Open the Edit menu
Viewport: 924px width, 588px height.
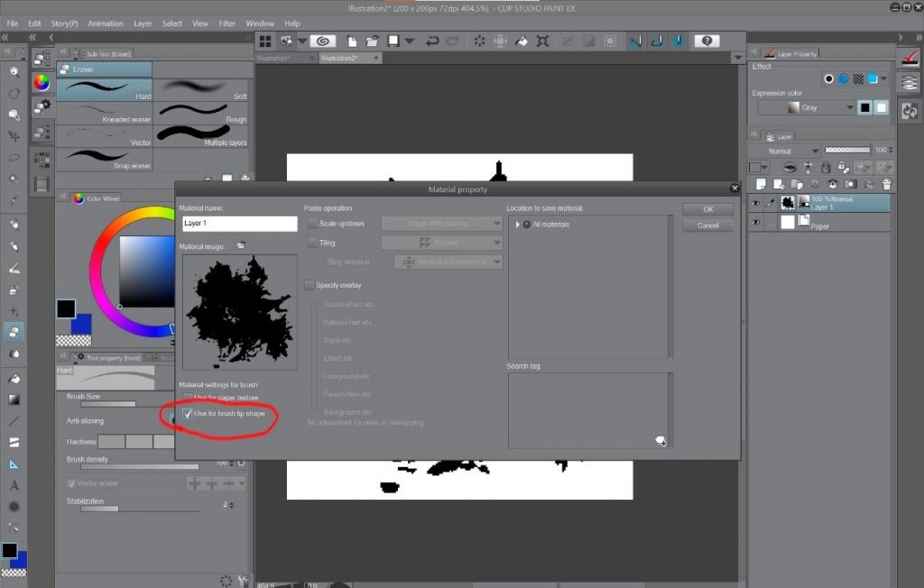tap(35, 23)
